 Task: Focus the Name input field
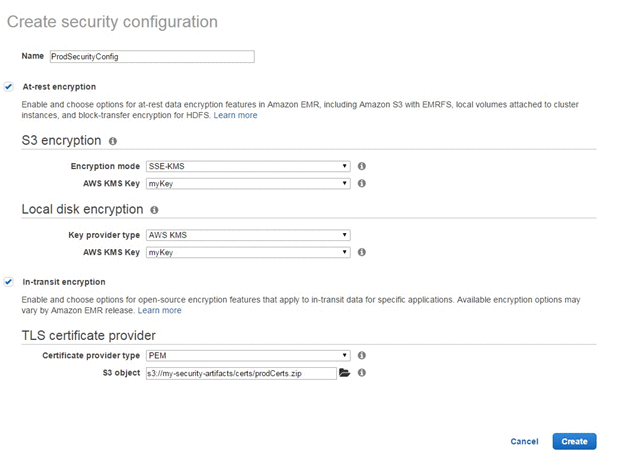152,57
